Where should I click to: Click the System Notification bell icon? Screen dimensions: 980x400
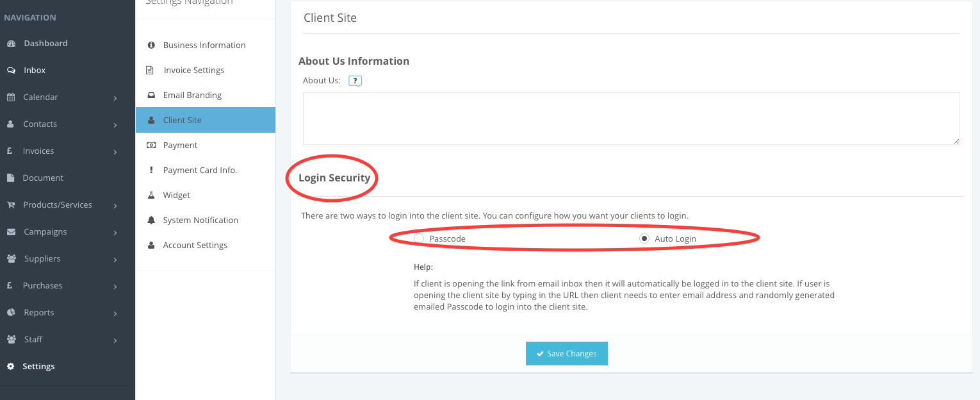151,221
